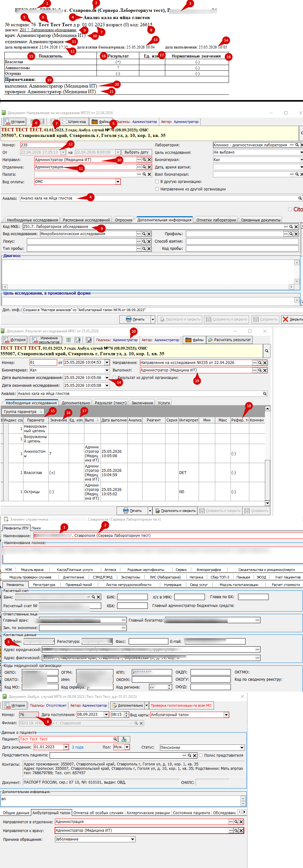Click Печать in the Направление window
Screen dimensions: 303x868
coord(135,319)
